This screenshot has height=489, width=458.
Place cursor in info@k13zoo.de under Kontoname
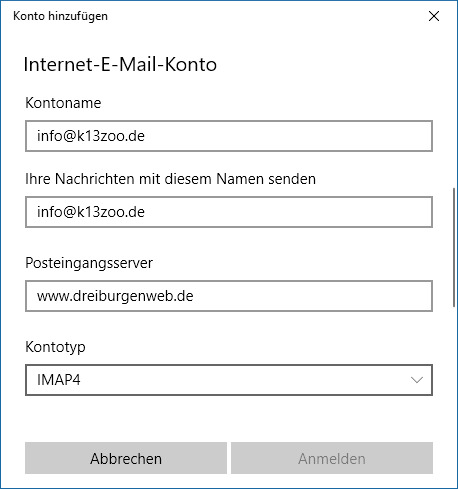[x=91, y=136]
